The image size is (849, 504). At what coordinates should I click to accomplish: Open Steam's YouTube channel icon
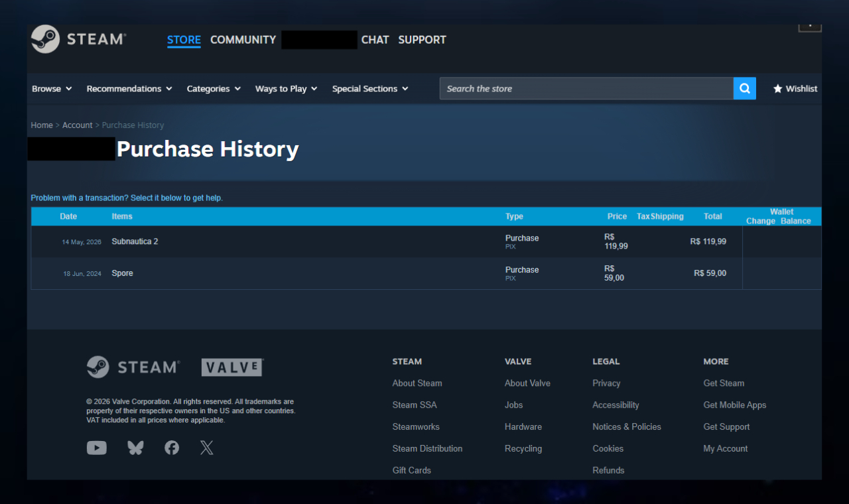click(x=96, y=448)
